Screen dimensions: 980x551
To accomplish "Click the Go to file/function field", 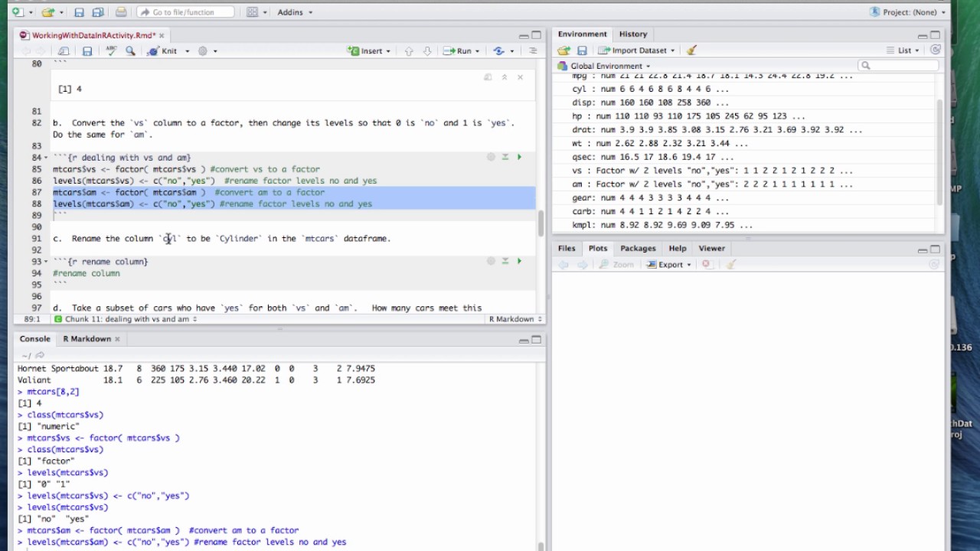I will [185, 12].
